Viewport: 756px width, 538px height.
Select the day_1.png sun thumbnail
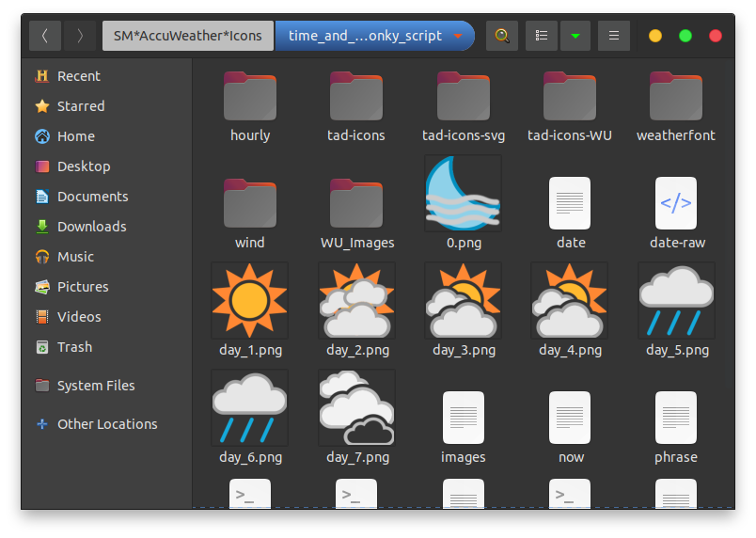[250, 300]
